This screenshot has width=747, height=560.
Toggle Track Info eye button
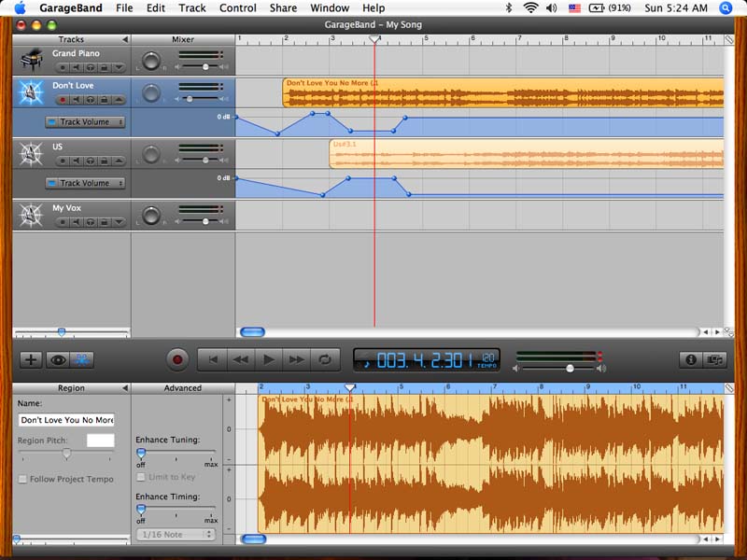click(x=58, y=359)
